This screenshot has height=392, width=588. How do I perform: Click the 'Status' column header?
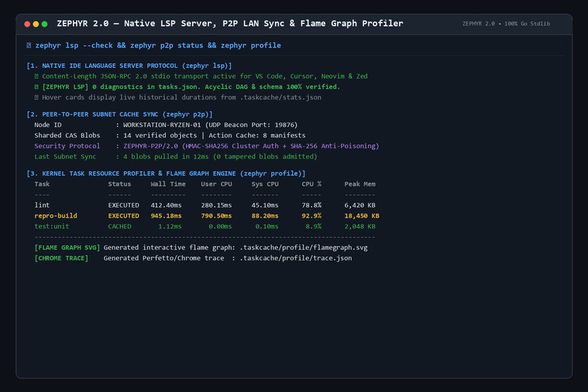tap(120, 184)
